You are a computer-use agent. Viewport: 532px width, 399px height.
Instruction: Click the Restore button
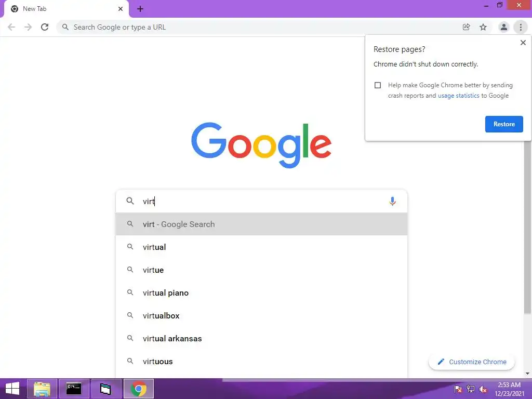click(x=504, y=124)
